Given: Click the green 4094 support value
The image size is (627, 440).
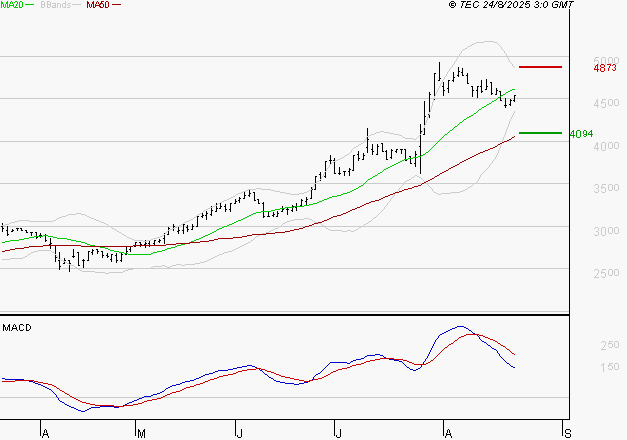Looking at the screenshot, I should [x=581, y=134].
